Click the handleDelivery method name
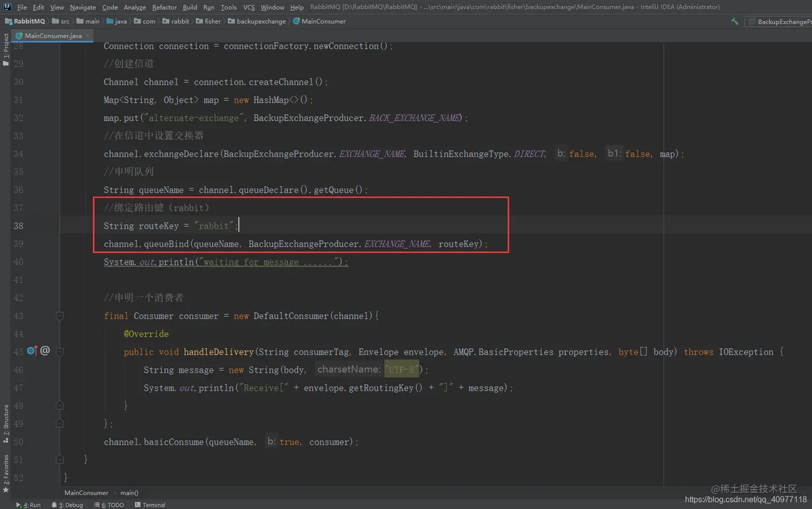The image size is (812, 509). [219, 352]
